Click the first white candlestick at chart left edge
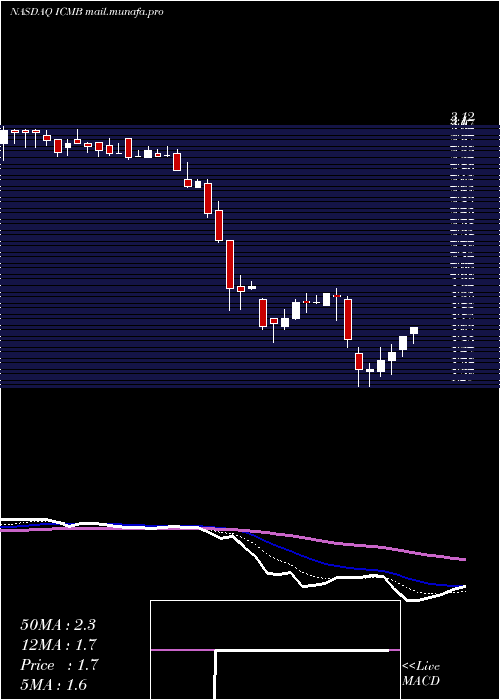The width and height of the screenshot is (500, 700). (4, 137)
